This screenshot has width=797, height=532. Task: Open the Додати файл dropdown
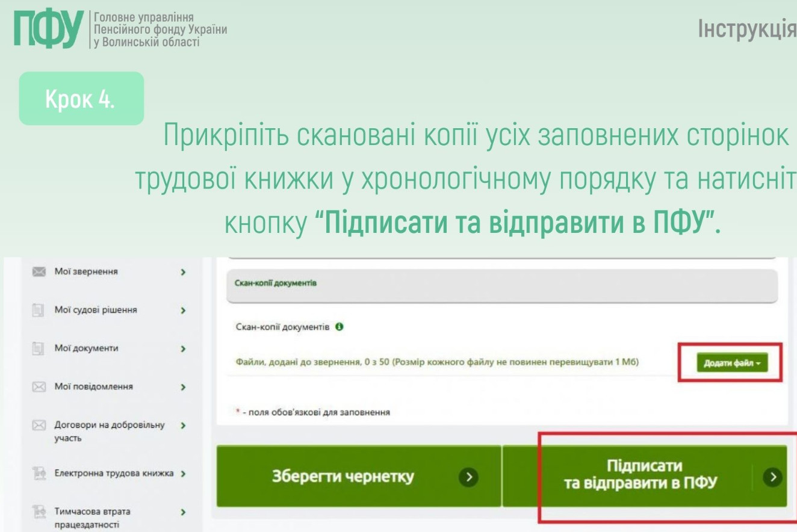[732, 363]
